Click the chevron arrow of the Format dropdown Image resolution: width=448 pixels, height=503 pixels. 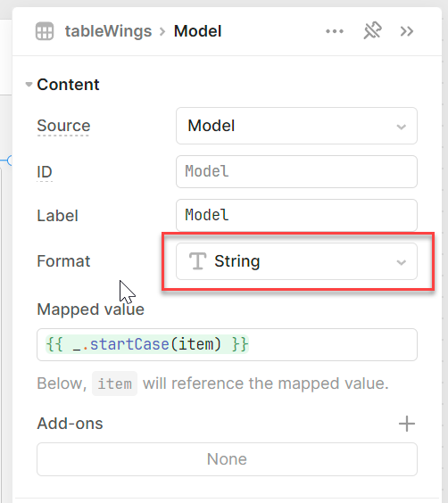tap(401, 262)
